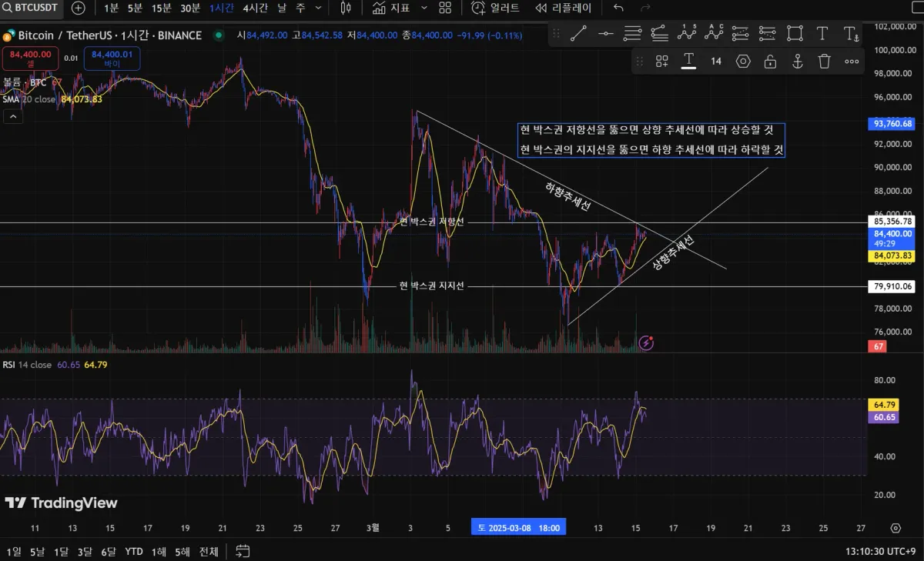Set the range to 1일

[14, 551]
